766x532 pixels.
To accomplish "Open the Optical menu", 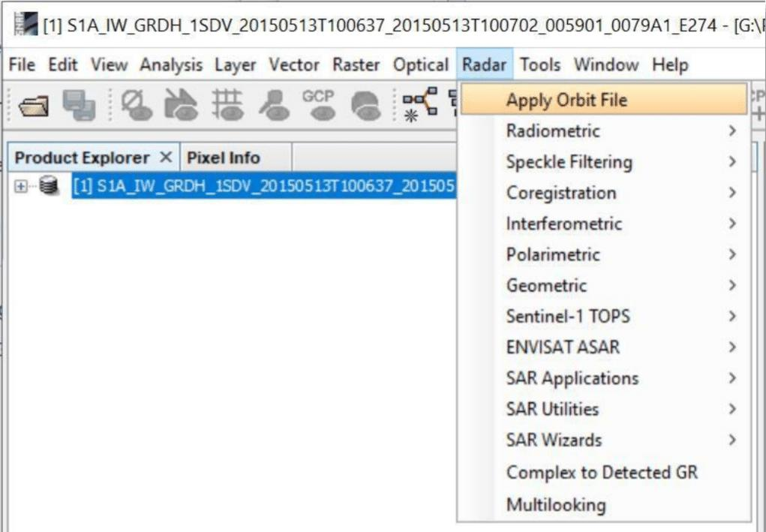I will [x=421, y=65].
